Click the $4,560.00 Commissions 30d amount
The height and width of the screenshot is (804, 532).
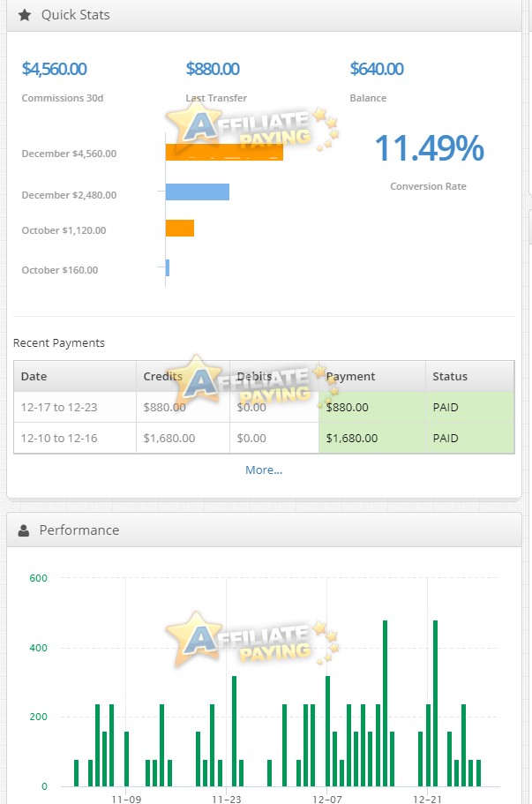(x=54, y=69)
